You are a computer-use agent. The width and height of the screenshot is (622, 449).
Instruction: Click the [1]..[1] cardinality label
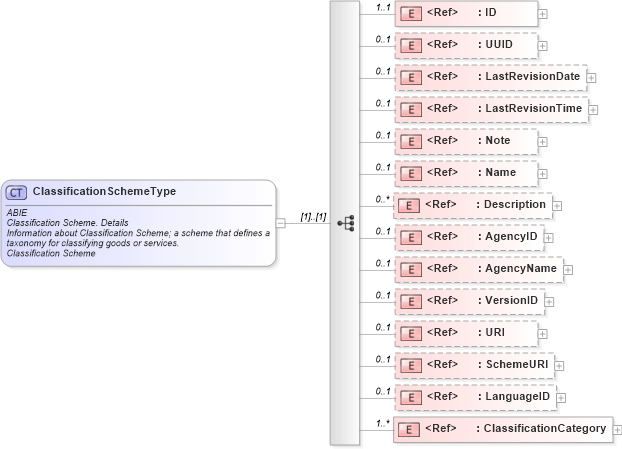point(313,217)
